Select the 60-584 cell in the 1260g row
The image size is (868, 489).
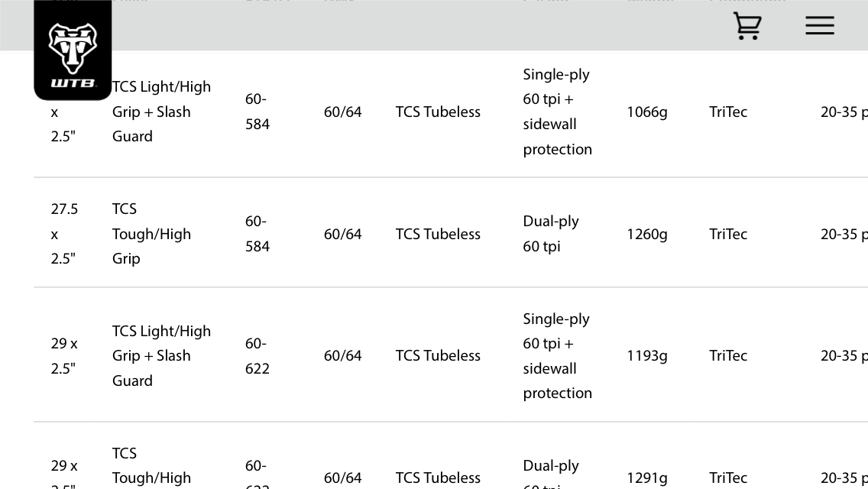point(257,233)
